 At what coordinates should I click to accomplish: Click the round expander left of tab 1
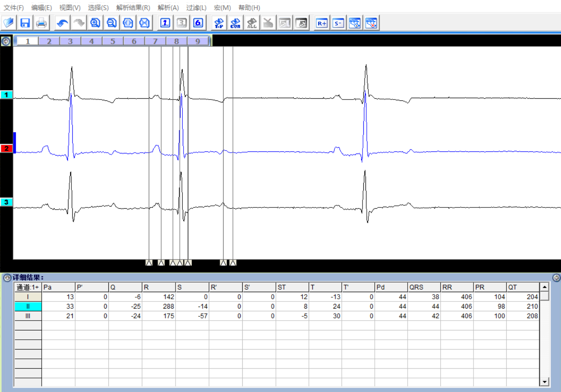(x=6, y=41)
